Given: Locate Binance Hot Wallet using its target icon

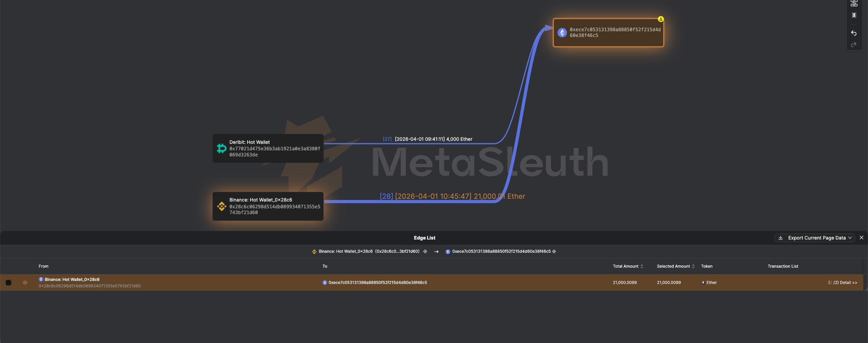Looking at the screenshot, I should [x=425, y=251].
